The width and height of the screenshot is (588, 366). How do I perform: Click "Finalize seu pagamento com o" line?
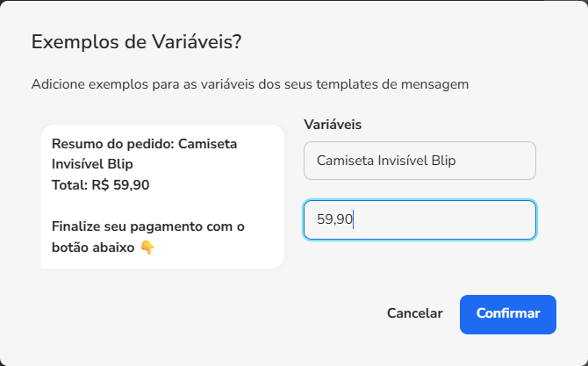(x=148, y=226)
